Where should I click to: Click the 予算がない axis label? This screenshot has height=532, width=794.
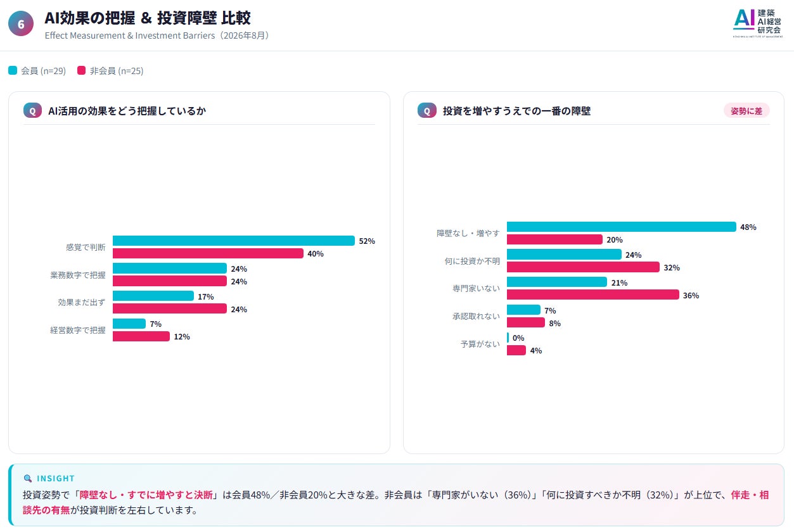[480, 344]
